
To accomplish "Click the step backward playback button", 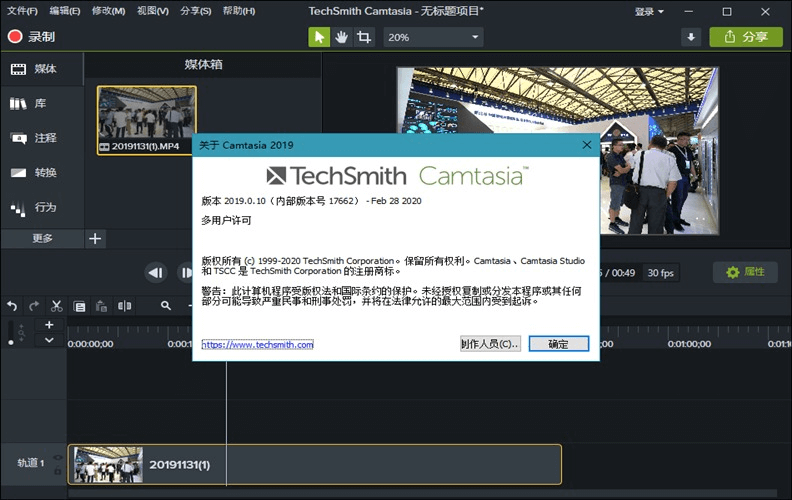I will tap(156, 273).
